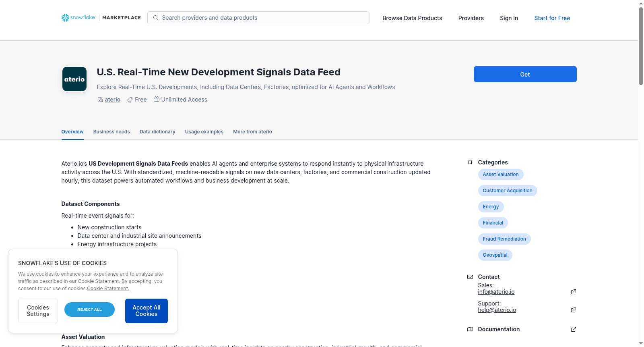Viewport: 644px width, 347px height.
Task: Select the Financial category tag
Action: click(x=493, y=223)
